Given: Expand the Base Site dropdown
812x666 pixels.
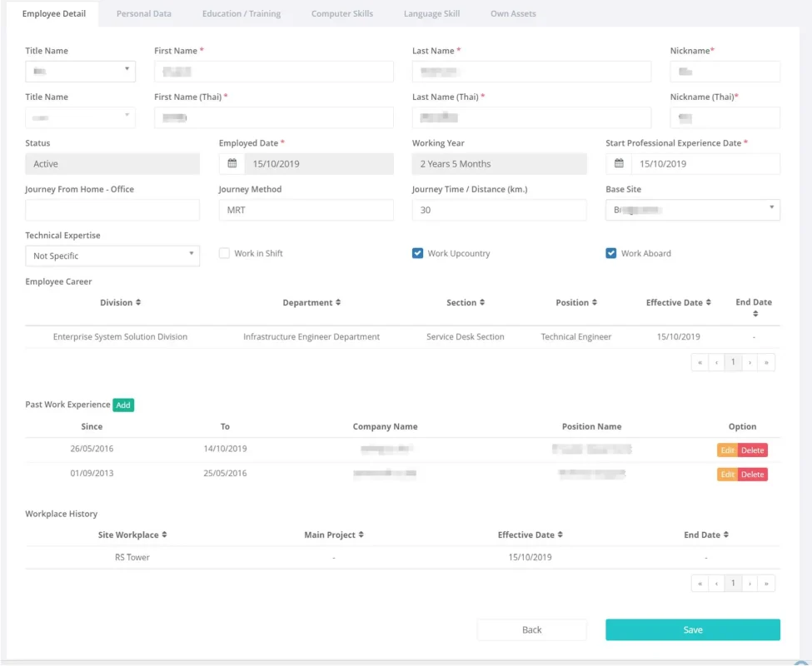Looking at the screenshot, I should [x=692, y=210].
